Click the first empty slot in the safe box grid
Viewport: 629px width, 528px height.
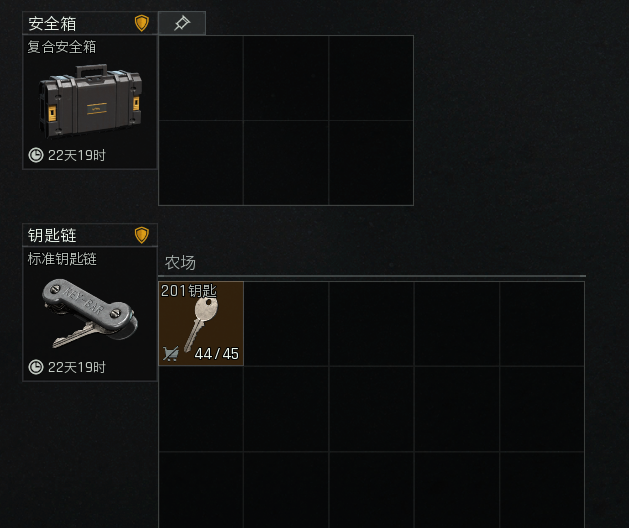[201, 78]
